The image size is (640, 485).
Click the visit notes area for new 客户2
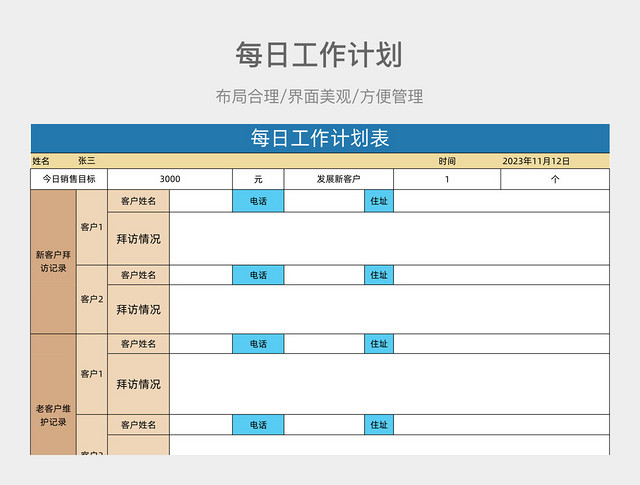(389, 309)
